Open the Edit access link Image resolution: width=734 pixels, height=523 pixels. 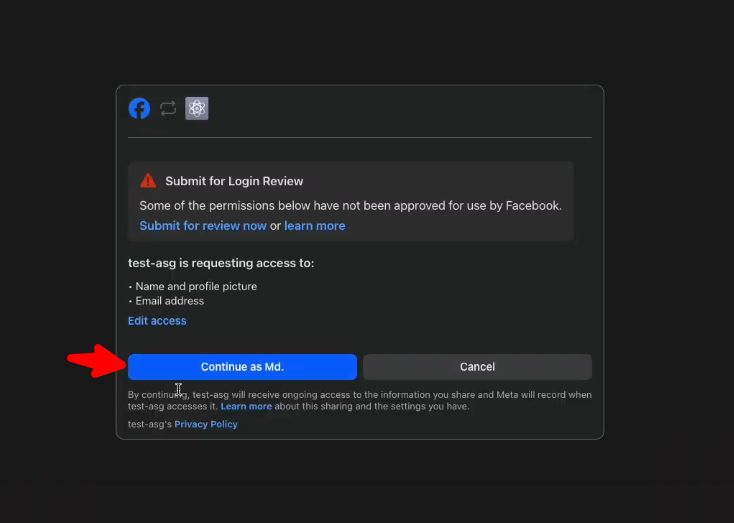[157, 321]
